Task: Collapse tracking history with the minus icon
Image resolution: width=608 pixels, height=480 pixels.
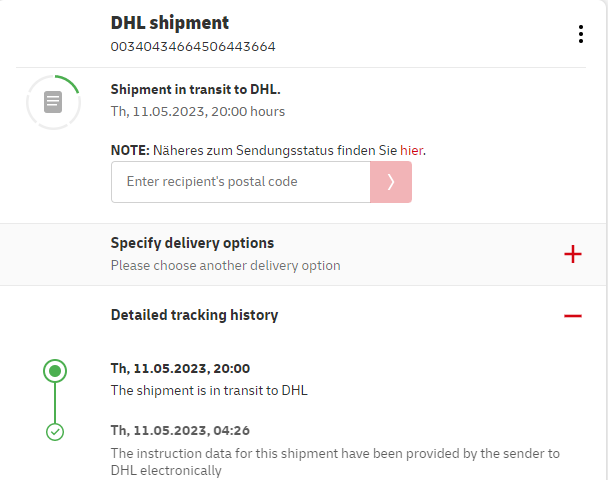Action: (x=572, y=315)
